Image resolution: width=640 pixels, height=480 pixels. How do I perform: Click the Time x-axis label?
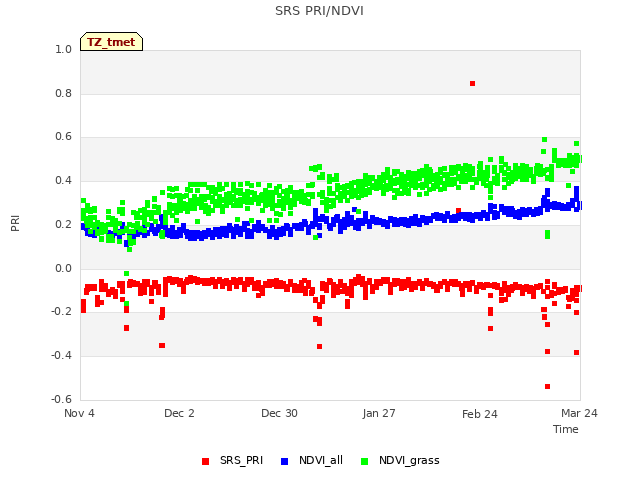566,429
